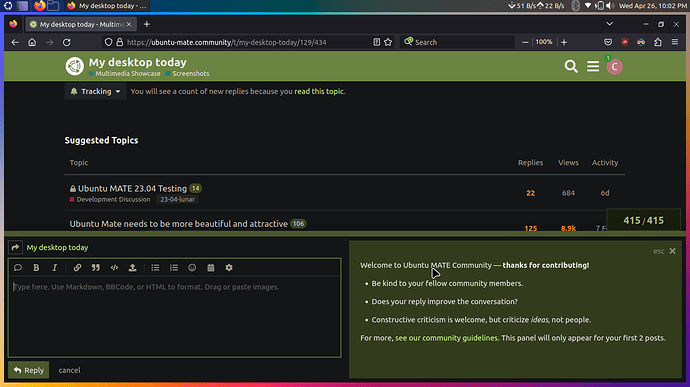The height and width of the screenshot is (387, 690).
Task: Insert a hyperlink in the reply
Action: click(77, 268)
